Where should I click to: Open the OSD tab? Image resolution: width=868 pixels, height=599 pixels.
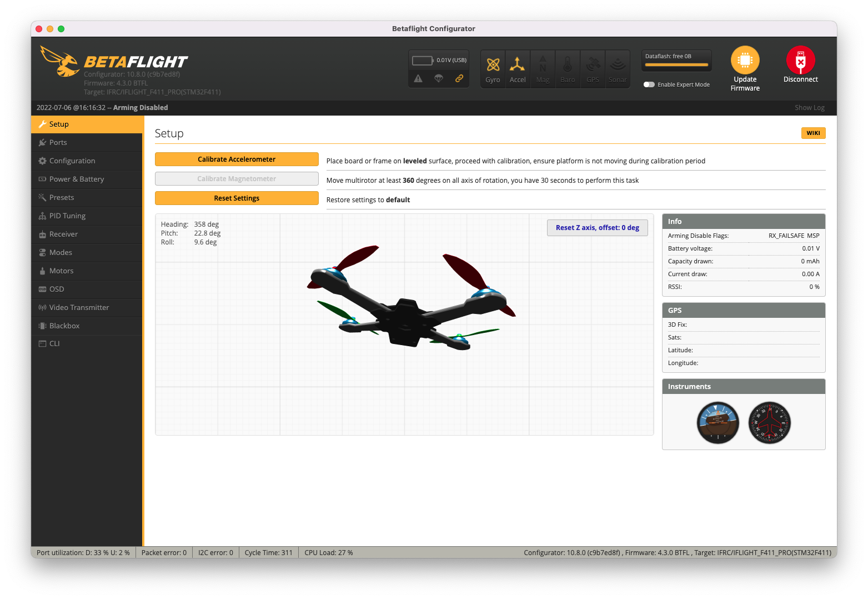pos(87,289)
